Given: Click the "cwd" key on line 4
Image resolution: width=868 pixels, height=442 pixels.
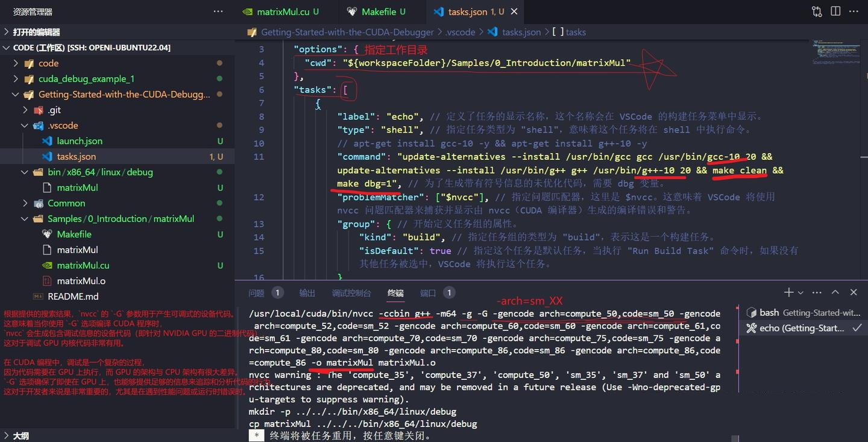Looking at the screenshot, I should click(318, 63).
